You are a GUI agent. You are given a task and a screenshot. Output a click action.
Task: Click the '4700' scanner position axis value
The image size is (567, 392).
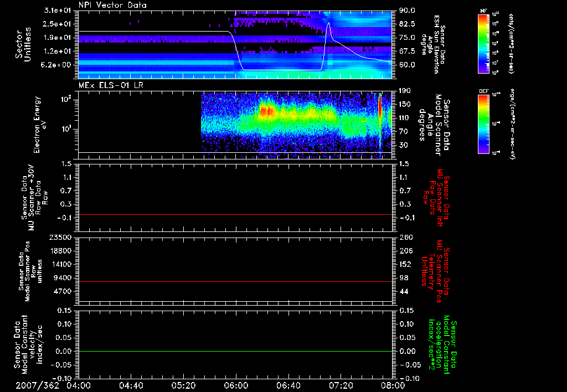point(63,291)
